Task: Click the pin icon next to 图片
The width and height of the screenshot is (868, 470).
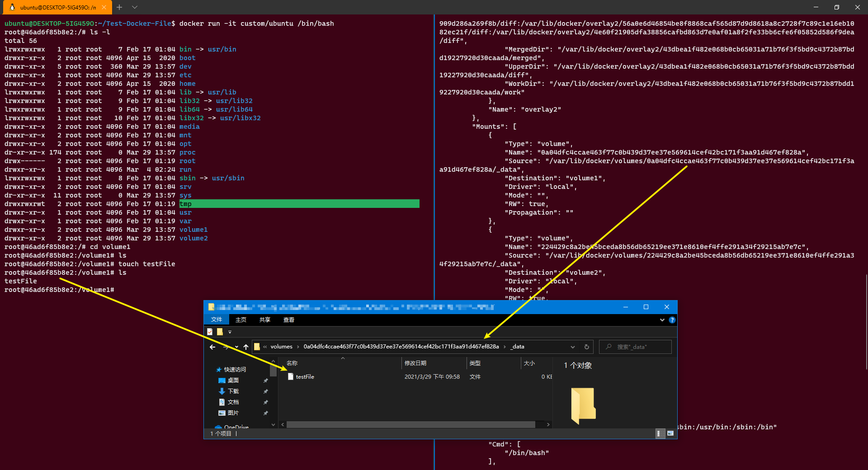Action: 266,413
